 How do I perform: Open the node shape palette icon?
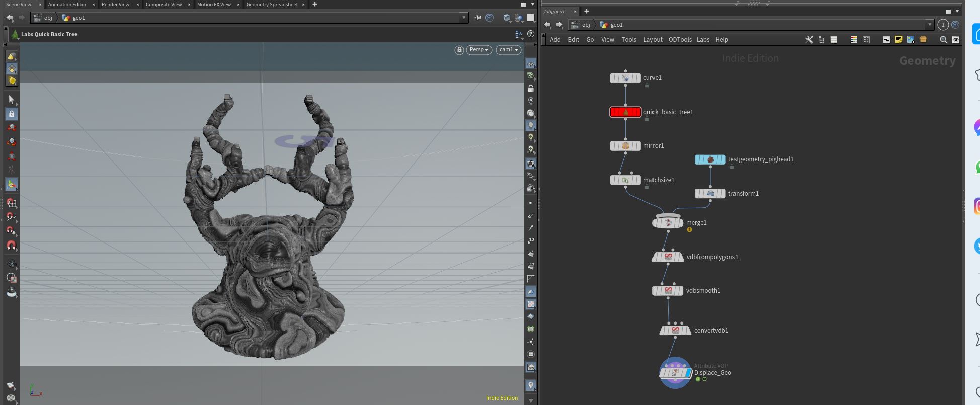(x=866, y=40)
